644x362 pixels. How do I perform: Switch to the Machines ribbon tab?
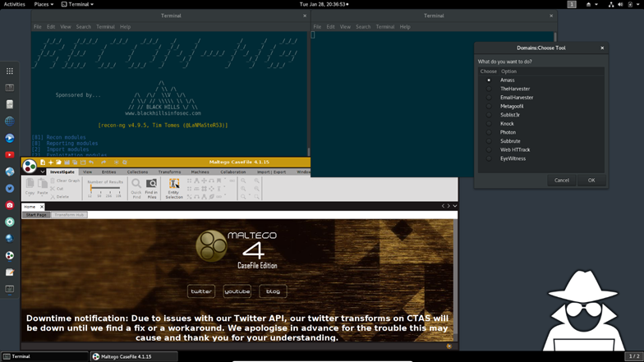pos(200,172)
